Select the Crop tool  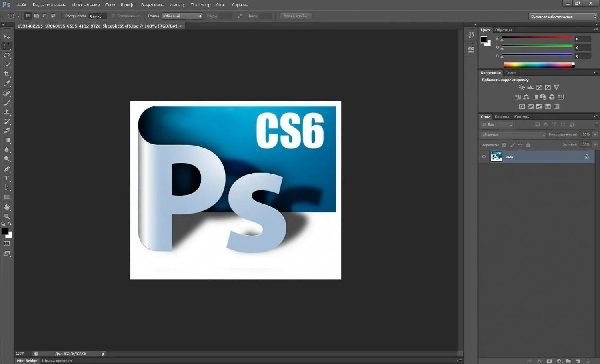(x=7, y=74)
